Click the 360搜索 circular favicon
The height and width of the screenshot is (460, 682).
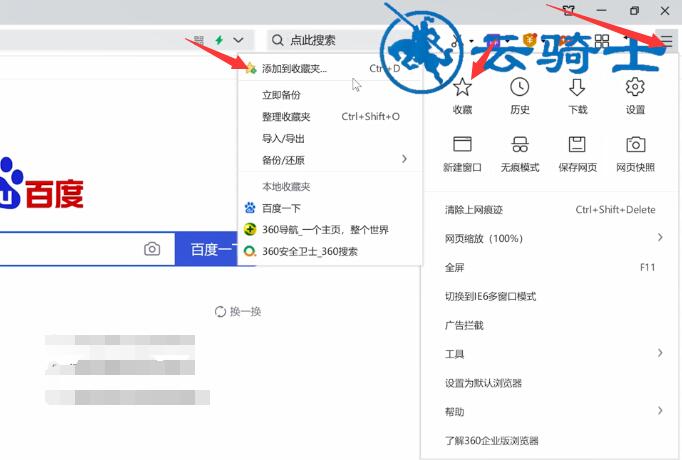[250, 251]
